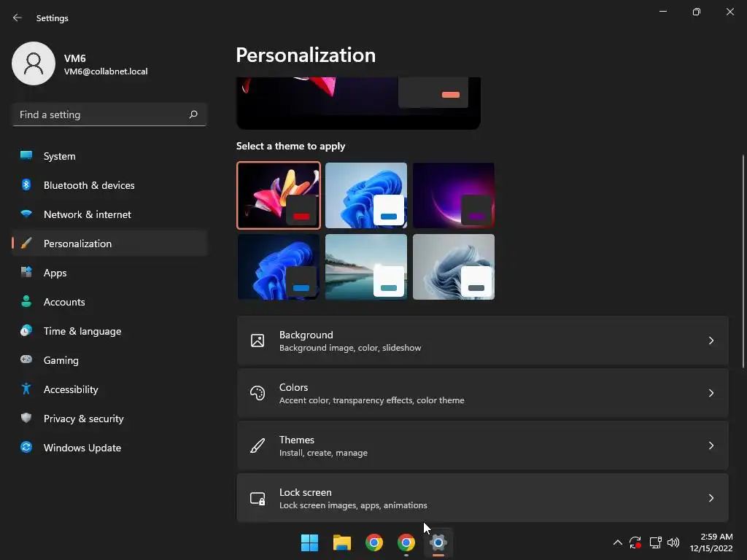
Task: Open Bluetooth & devices category
Action: (x=109, y=185)
